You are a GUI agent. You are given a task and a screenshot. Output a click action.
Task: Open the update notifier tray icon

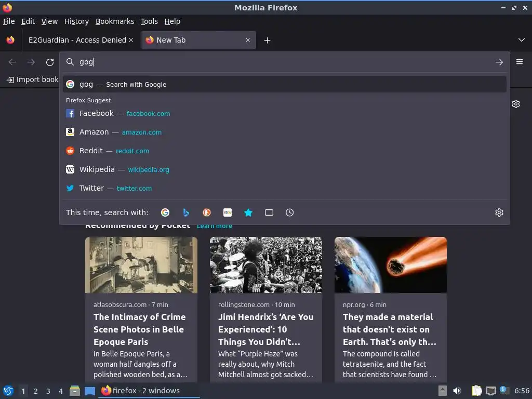[x=504, y=390]
